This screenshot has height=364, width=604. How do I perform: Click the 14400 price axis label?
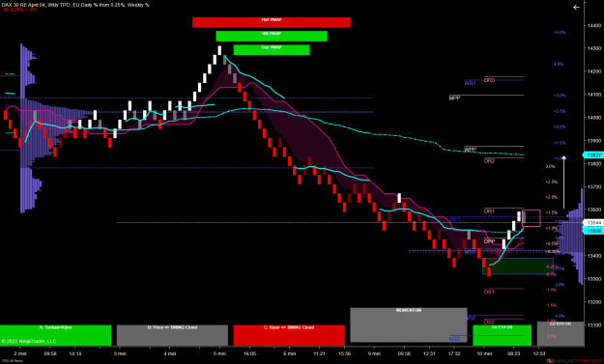pyautogui.click(x=594, y=25)
